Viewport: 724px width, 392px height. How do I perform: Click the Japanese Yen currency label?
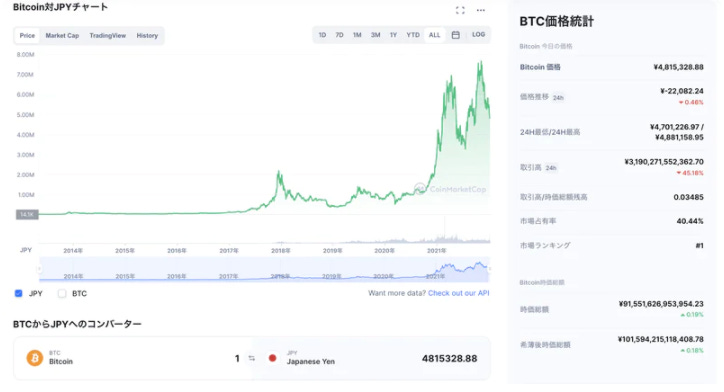(x=311, y=362)
